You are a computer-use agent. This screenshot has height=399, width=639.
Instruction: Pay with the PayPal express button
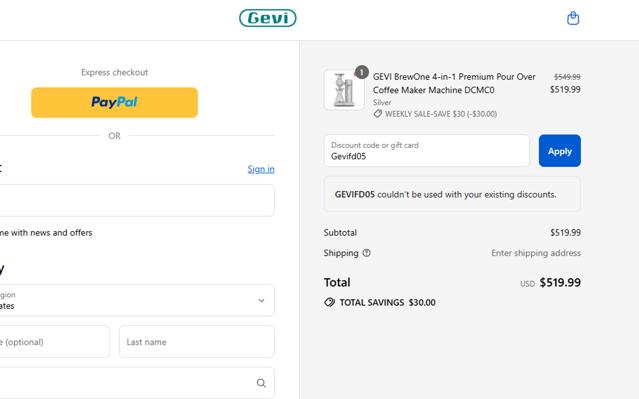point(115,102)
